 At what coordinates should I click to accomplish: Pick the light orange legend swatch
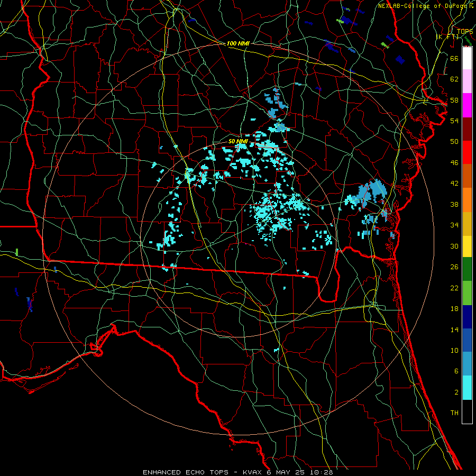(x=467, y=200)
